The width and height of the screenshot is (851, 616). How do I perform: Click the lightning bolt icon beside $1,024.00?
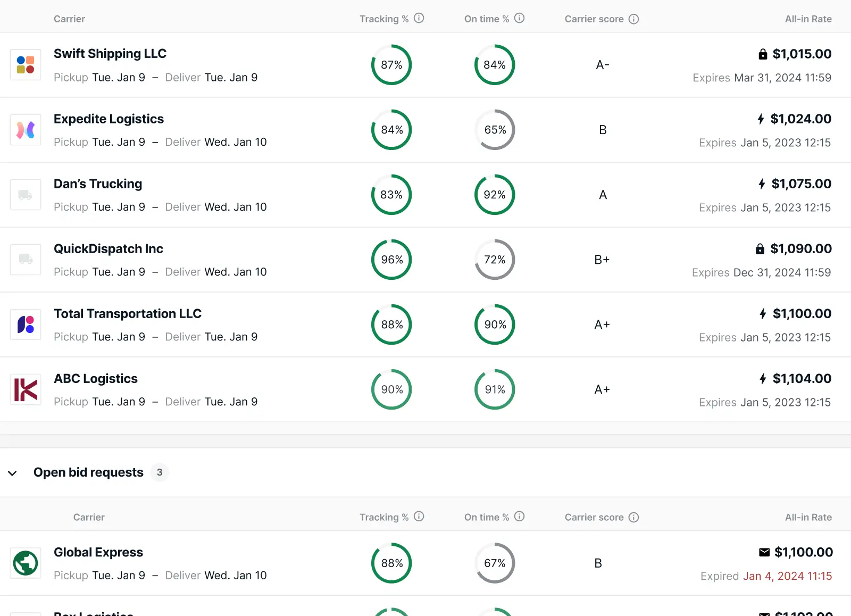pyautogui.click(x=761, y=119)
